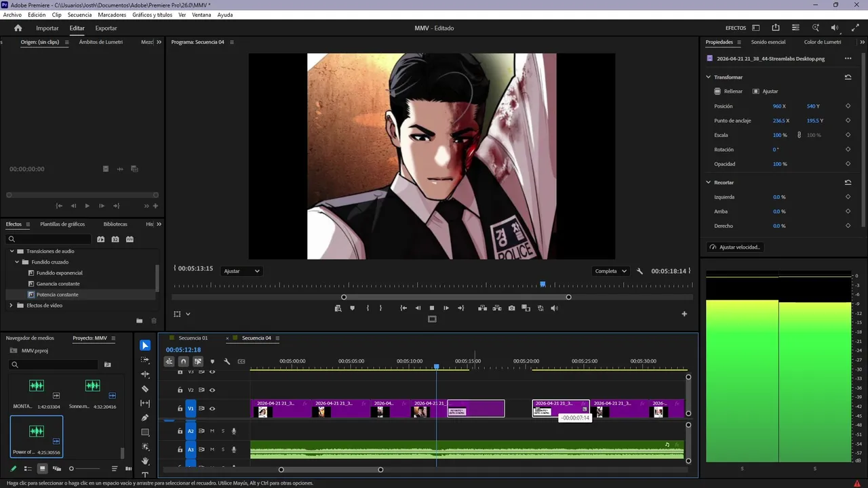The height and width of the screenshot is (488, 868).
Task: Solo audio track A3
Action: (x=222, y=449)
